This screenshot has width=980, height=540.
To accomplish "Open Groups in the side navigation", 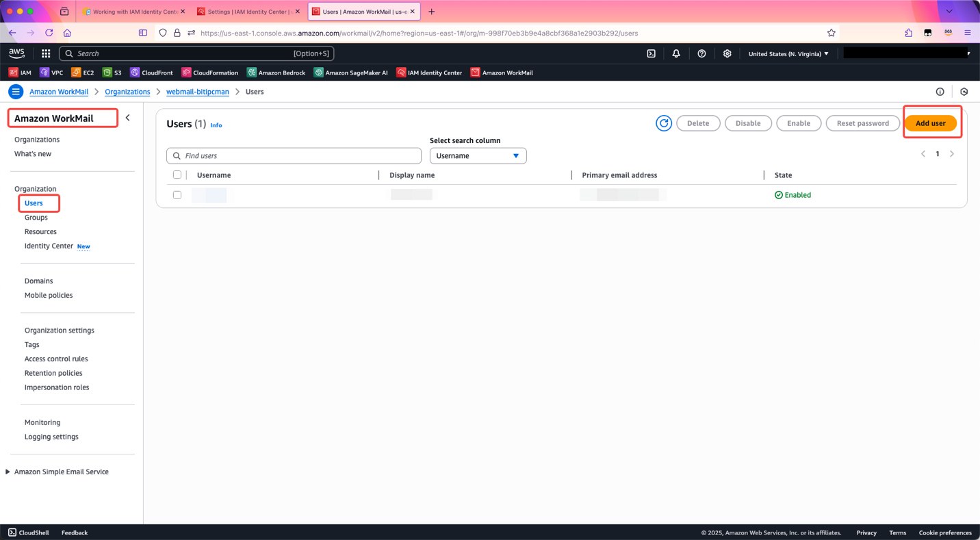I will pos(36,218).
